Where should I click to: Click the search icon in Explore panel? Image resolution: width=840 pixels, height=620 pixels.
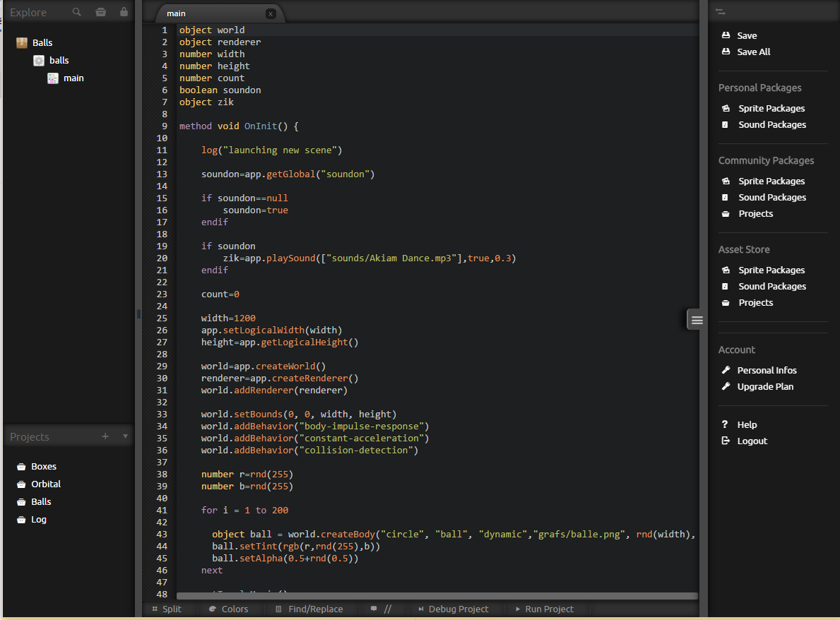coord(76,12)
